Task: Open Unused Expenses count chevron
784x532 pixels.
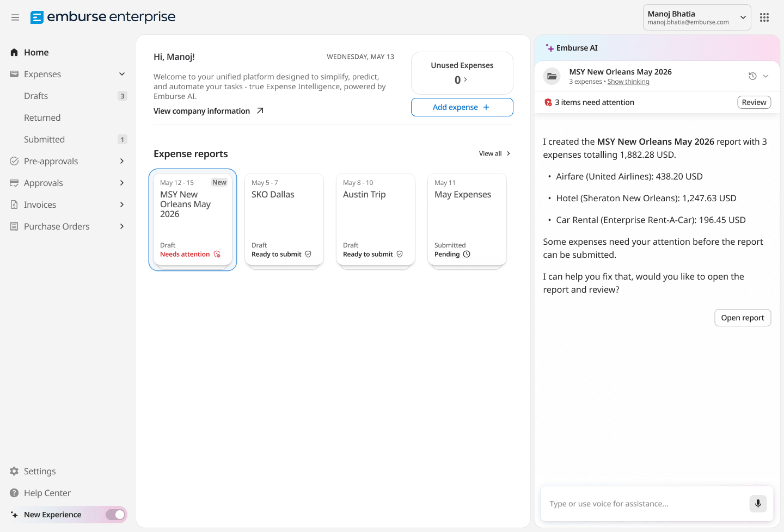Action: 465,79
